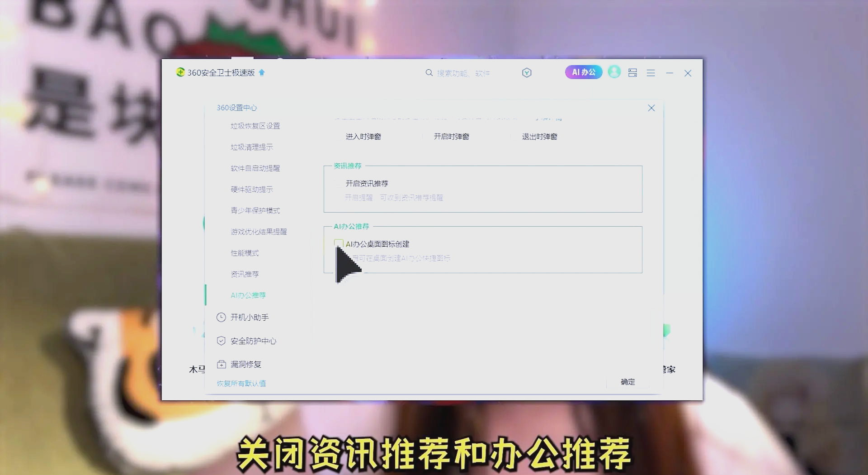Open the 漏洞修复 settings section
The image size is (868, 475).
(246, 365)
